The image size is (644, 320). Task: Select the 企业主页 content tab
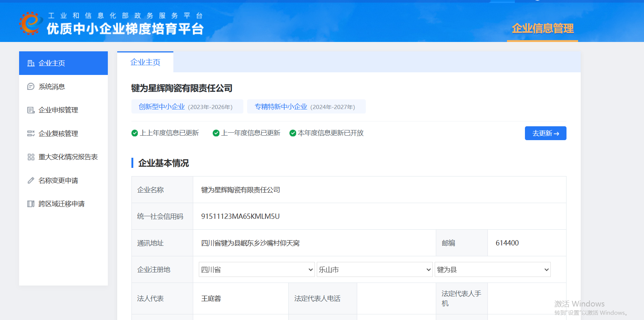pyautogui.click(x=145, y=62)
